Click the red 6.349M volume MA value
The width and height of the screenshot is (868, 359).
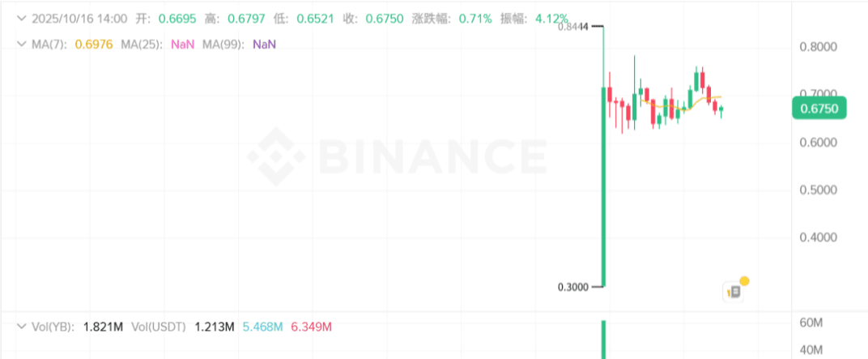coord(311,327)
